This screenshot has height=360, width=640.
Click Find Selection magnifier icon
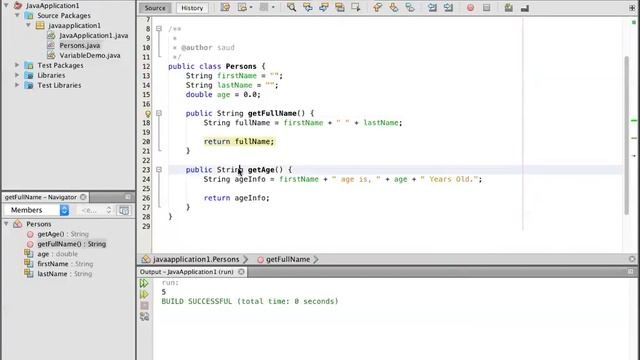click(291, 7)
